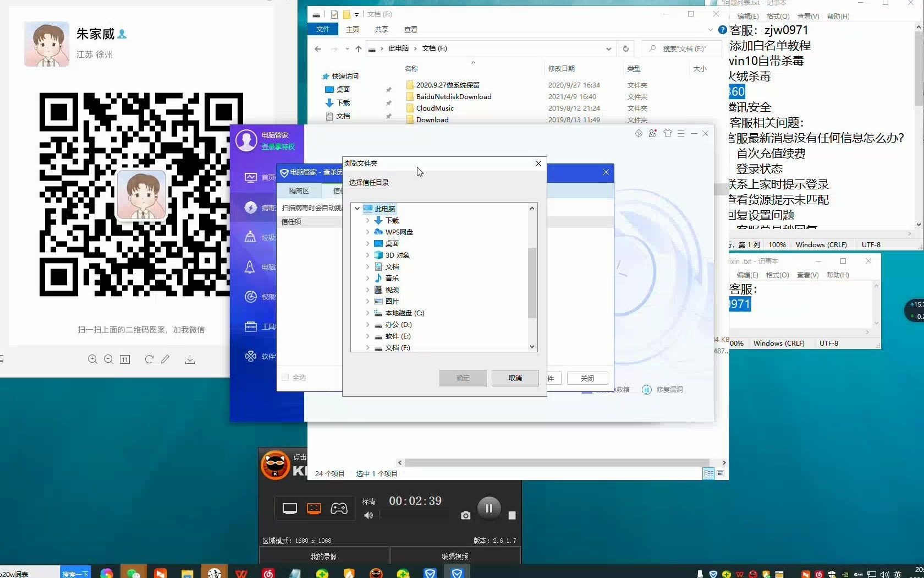This screenshot has width=924, height=578.
Task: Click 取消 in browse folder dialog
Action: (515, 378)
